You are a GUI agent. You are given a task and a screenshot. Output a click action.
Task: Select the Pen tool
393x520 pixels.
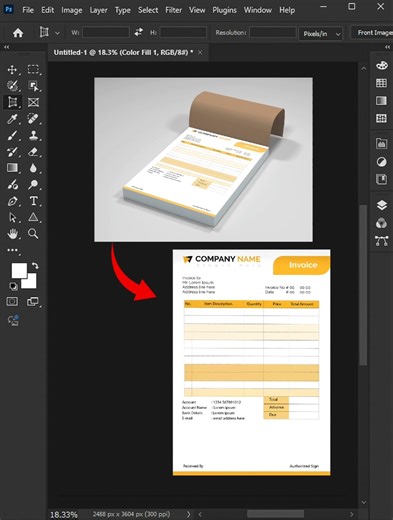click(12, 201)
